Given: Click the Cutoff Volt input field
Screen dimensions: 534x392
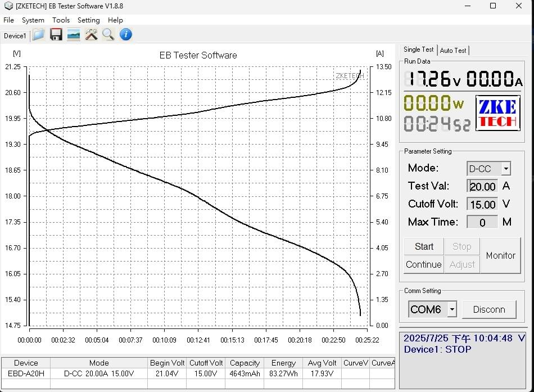Looking at the screenshot, I should click(x=482, y=204).
